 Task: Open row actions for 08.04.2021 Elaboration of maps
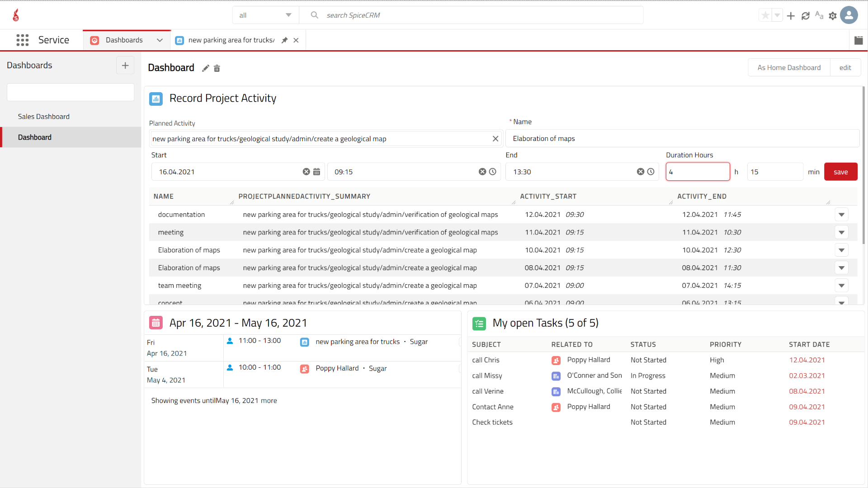pyautogui.click(x=841, y=268)
